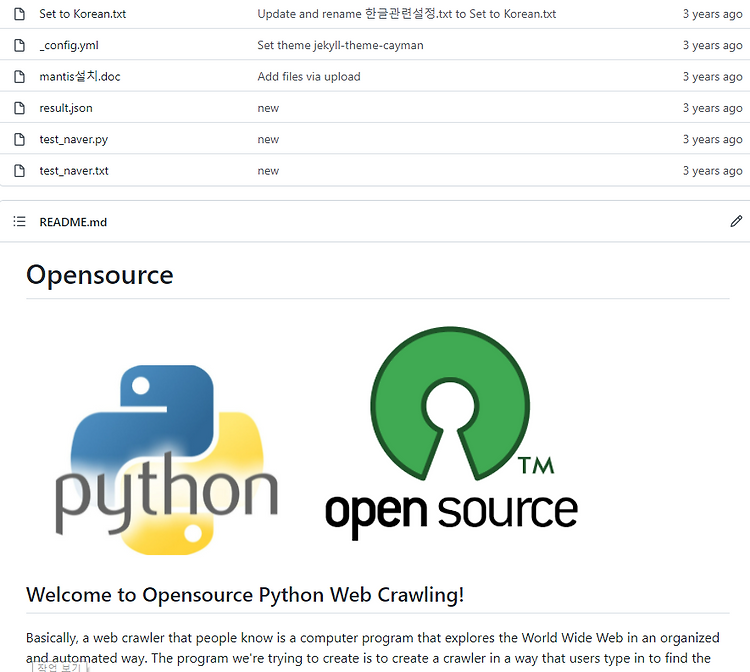Click file icon beside Set to Korean.txt
Image resolution: width=750 pixels, height=672 pixels.
[x=20, y=14]
